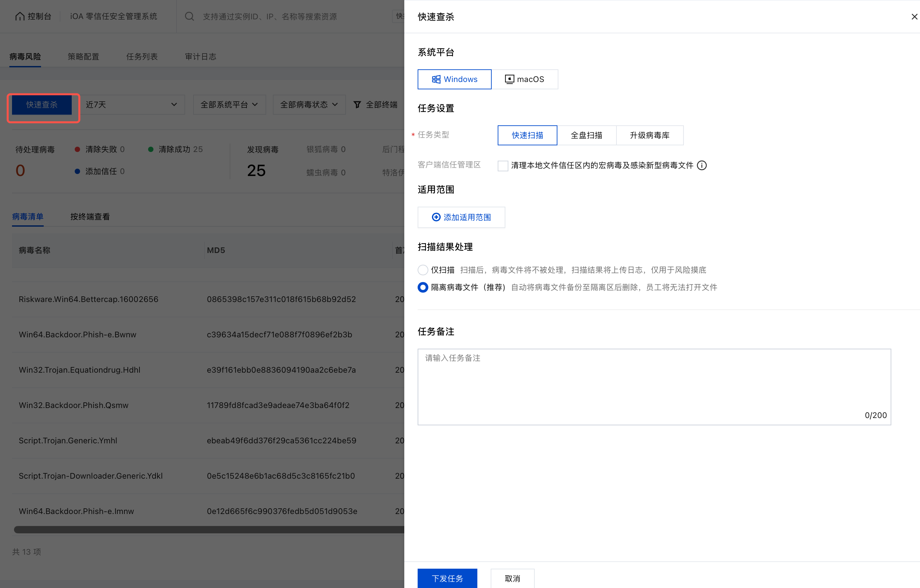Enable cleaning macro viruses in trust zone checkbox
Viewport: 920px width, 588px height.
tap(503, 166)
